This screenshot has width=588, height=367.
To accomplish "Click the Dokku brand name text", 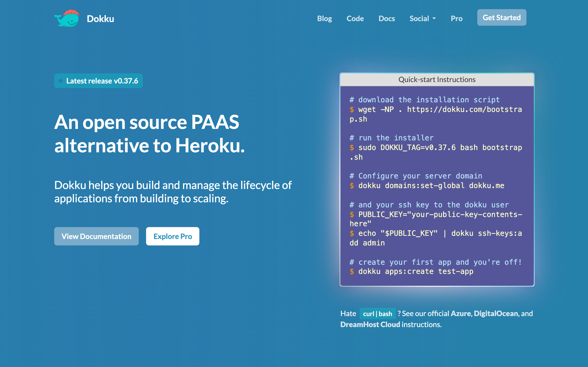I will (x=100, y=19).
